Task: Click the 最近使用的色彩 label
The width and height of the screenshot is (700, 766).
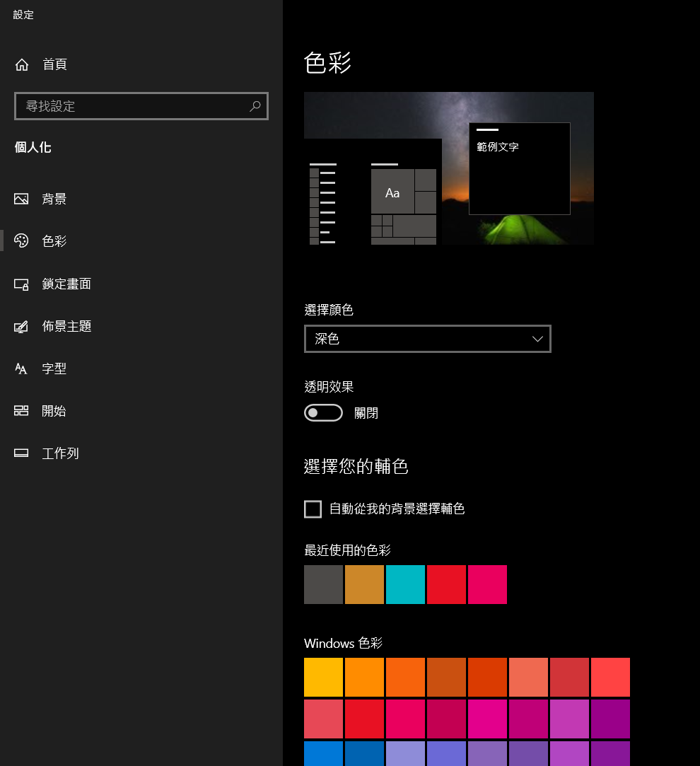Action: point(347,550)
